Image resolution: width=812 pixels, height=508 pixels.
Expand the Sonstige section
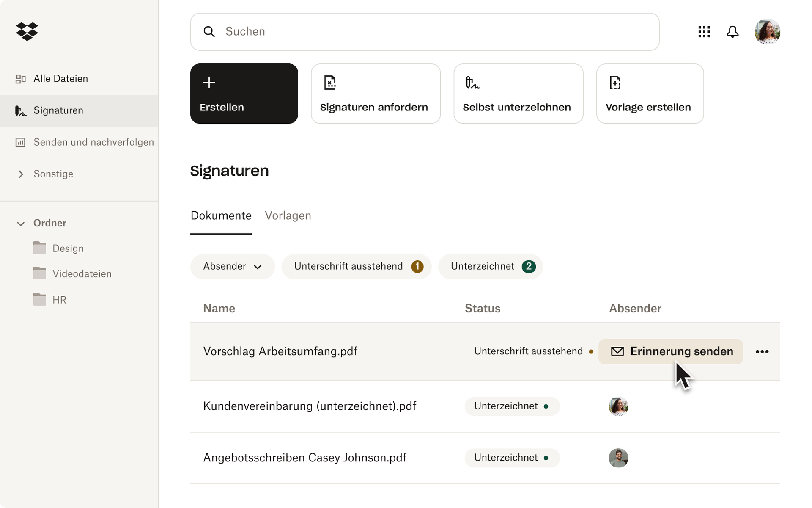point(21,174)
